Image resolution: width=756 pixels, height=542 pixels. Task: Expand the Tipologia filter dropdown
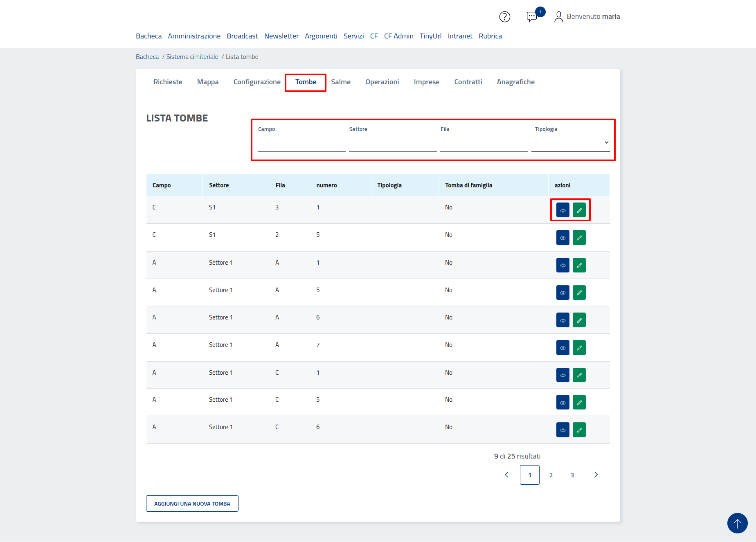(x=570, y=143)
